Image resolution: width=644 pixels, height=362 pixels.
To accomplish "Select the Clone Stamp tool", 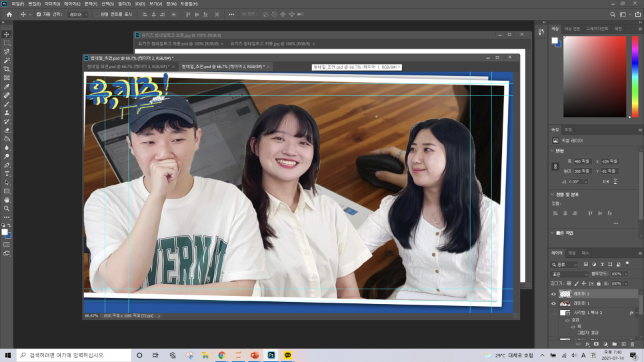I will coord(7,113).
